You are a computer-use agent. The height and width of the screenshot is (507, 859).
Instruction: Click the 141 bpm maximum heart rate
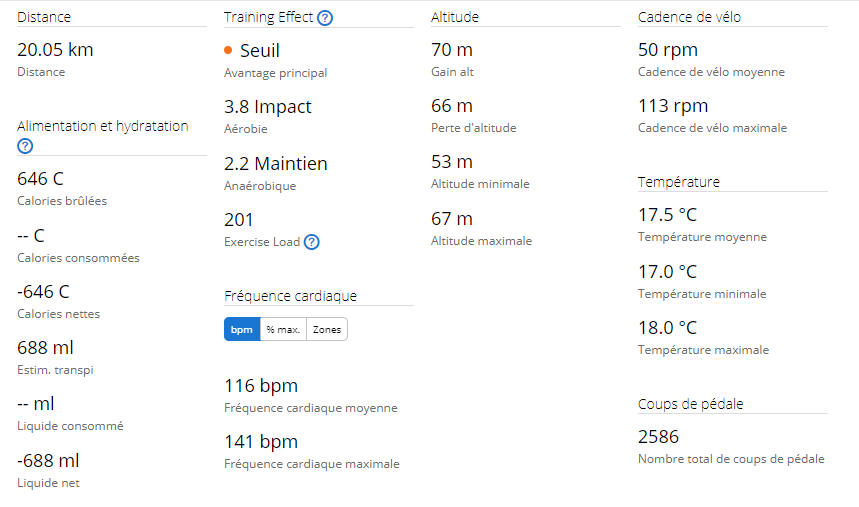(x=261, y=442)
